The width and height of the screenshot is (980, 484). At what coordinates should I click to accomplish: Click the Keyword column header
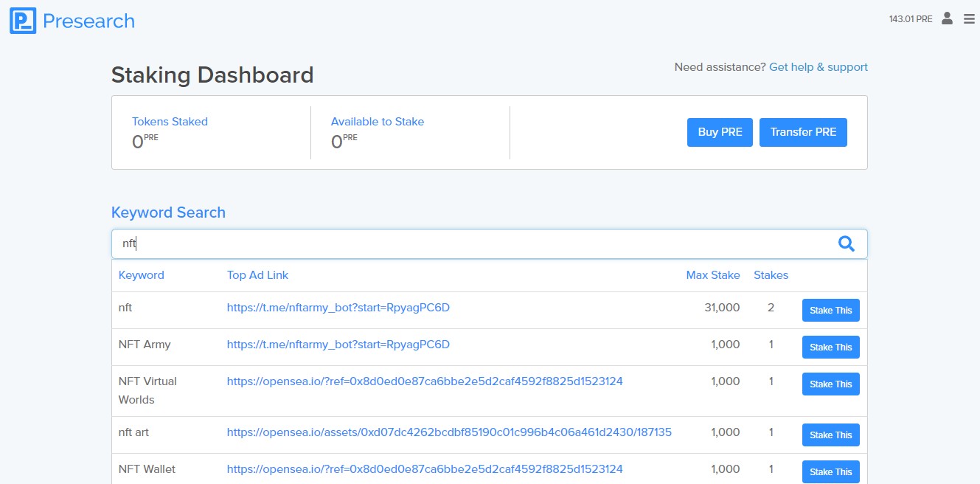[142, 275]
